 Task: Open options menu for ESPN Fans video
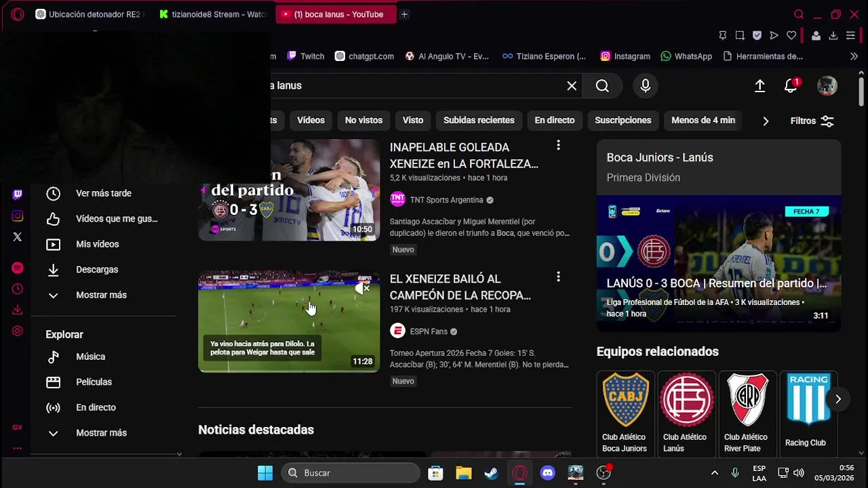pos(558,277)
